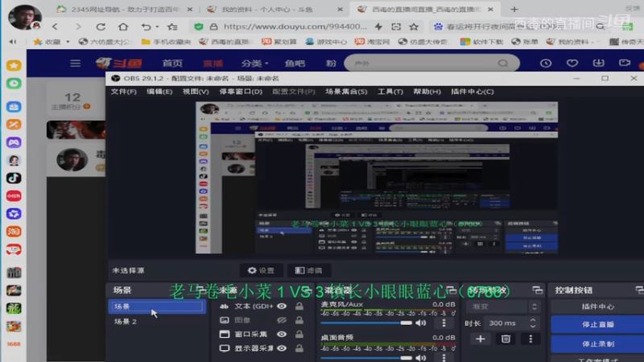Toggle visibility of the window capture source
644x362 pixels.
(281, 334)
